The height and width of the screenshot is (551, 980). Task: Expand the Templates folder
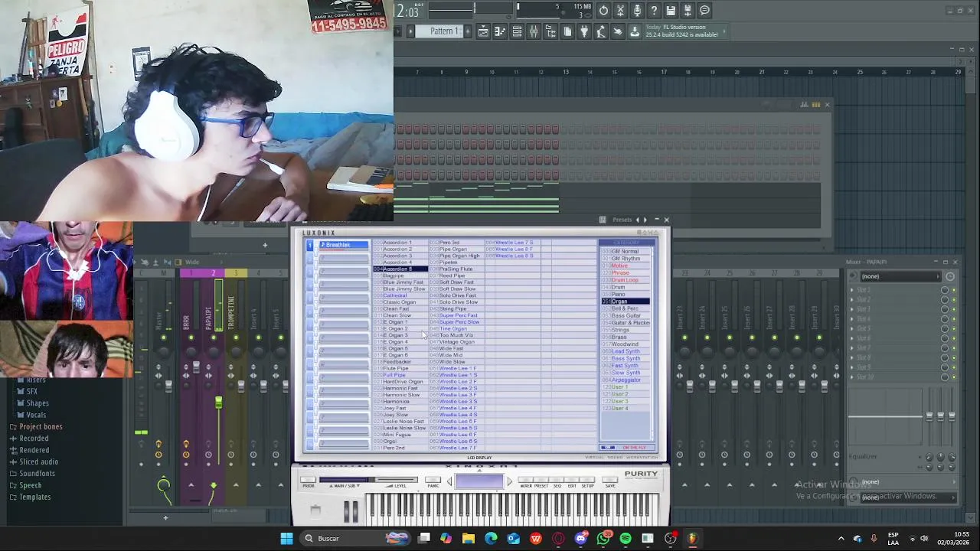pyautogui.click(x=35, y=497)
